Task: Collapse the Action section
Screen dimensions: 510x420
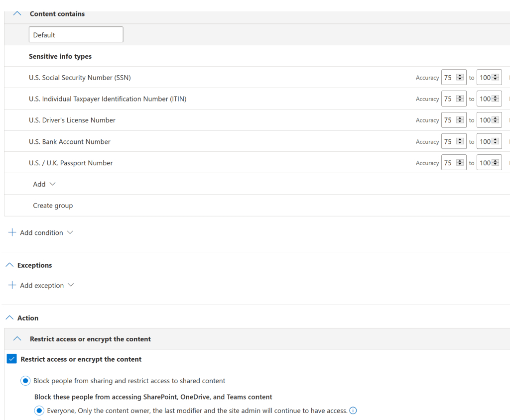Action: tap(9, 318)
